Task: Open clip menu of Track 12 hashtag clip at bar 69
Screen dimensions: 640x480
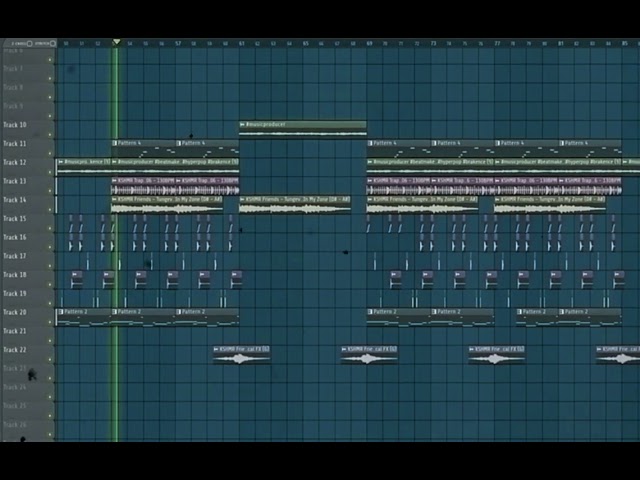Action: coord(370,162)
